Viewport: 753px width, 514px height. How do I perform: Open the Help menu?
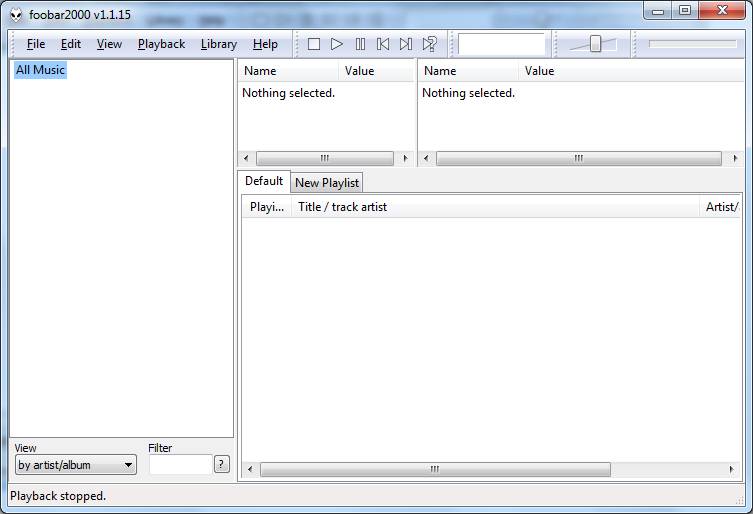point(265,44)
